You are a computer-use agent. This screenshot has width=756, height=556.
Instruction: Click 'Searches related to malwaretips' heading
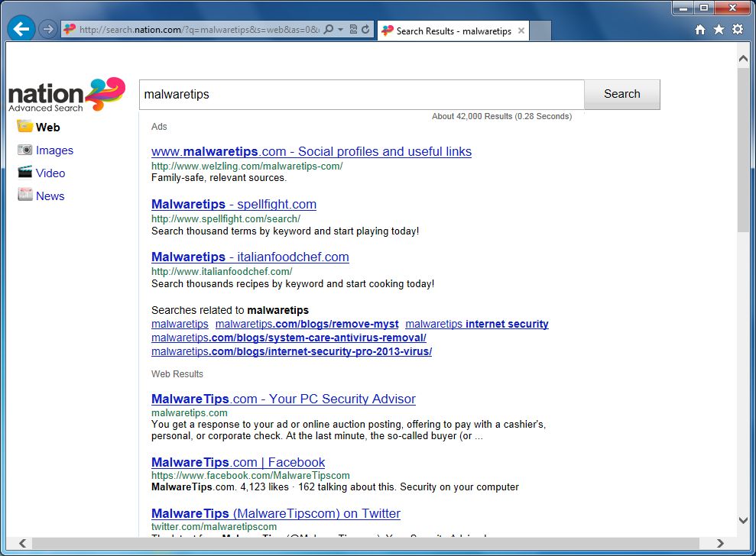230,310
